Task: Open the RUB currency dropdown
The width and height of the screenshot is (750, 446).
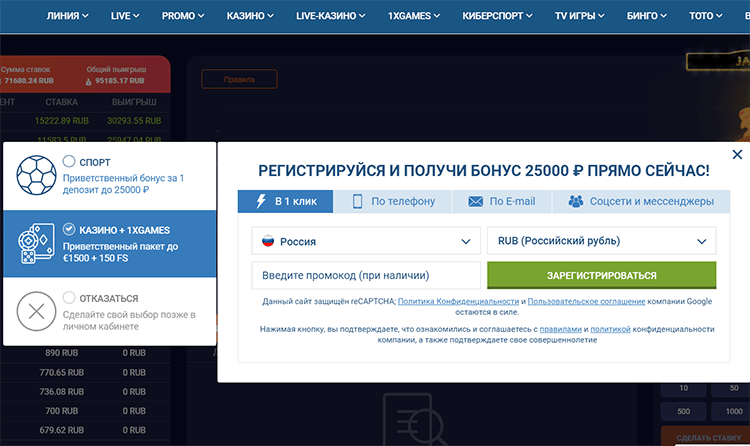Action: [602, 241]
